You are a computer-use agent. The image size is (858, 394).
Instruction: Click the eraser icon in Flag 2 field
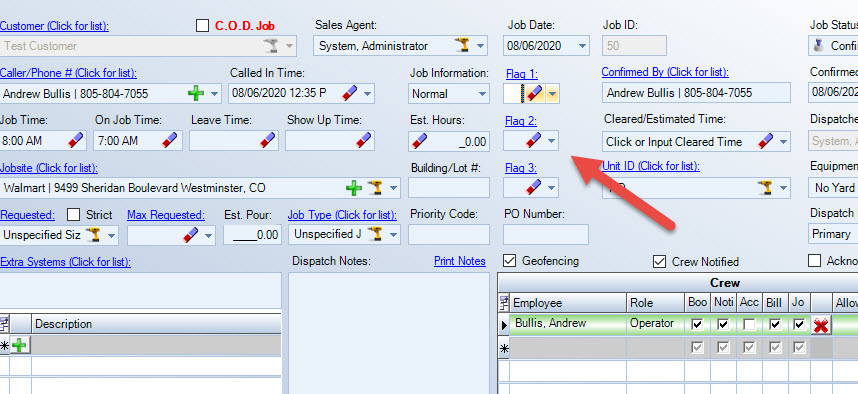(x=534, y=141)
